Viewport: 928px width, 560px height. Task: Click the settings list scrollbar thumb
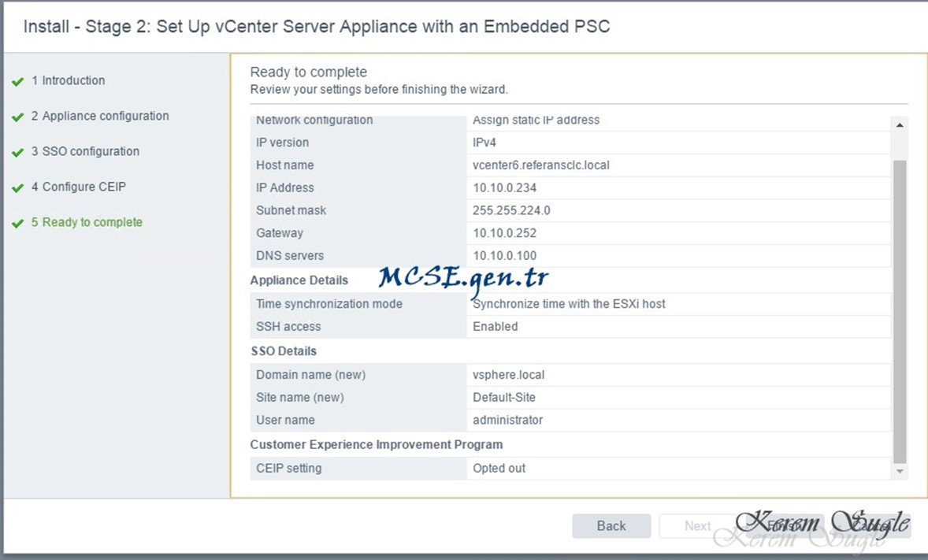tap(900, 312)
